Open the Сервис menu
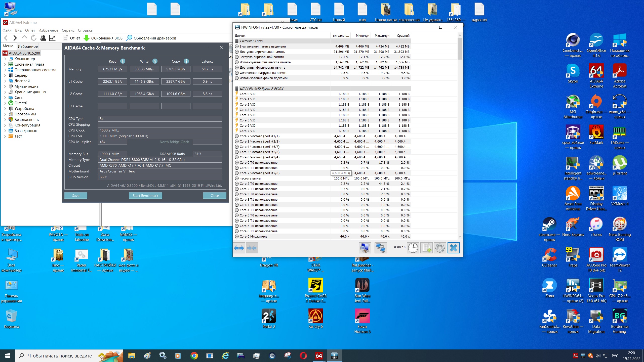Image resolution: width=644 pixels, height=362 pixels. coord(68,30)
